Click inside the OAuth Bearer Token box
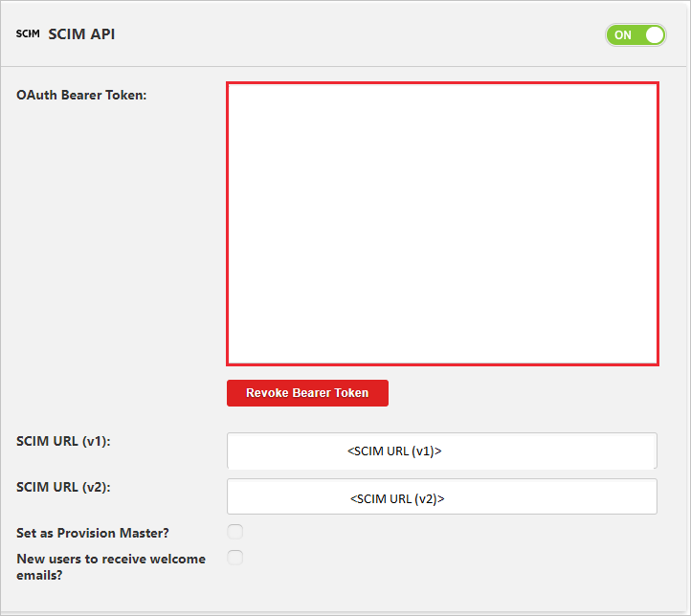Viewport: 691px width, 616px height. pos(442,224)
